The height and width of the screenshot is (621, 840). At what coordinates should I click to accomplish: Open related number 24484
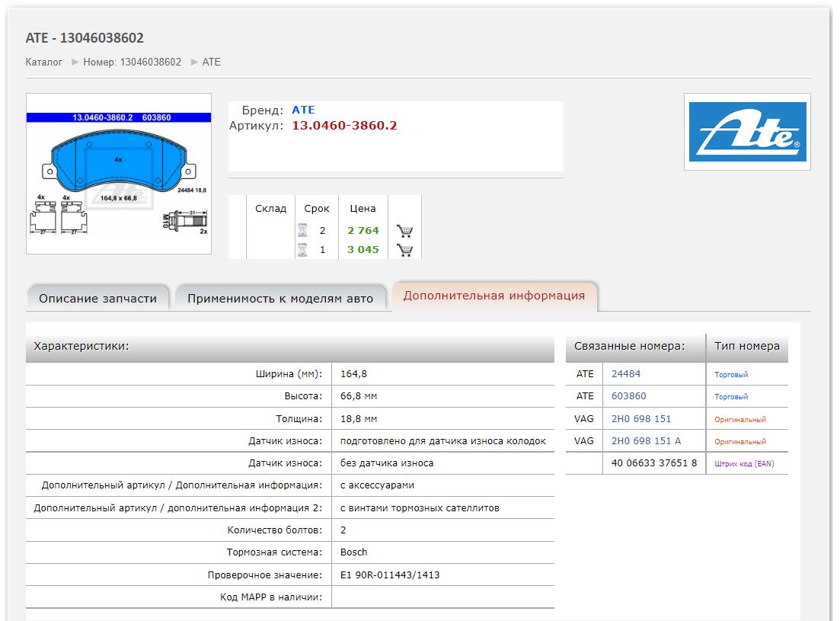pos(626,374)
